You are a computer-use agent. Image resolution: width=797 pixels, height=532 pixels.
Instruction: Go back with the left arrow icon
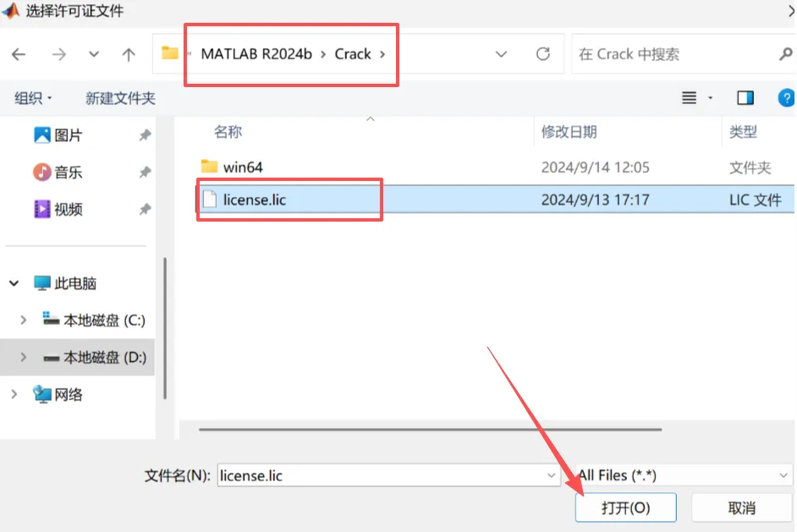19,54
